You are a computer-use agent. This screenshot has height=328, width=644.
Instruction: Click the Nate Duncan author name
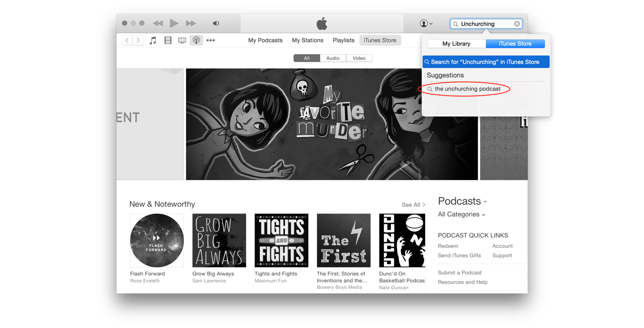(x=394, y=288)
